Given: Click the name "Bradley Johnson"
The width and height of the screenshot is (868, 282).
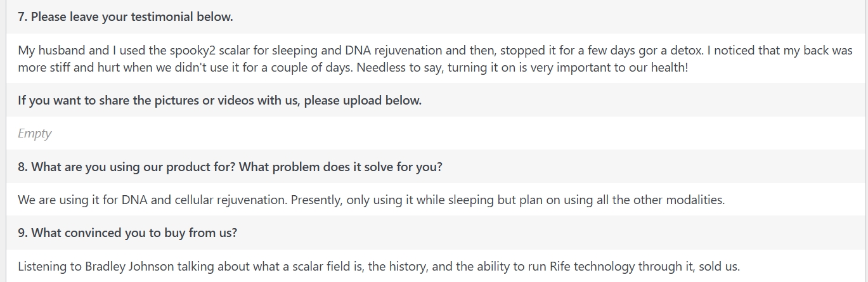Looking at the screenshot, I should pos(129,266).
